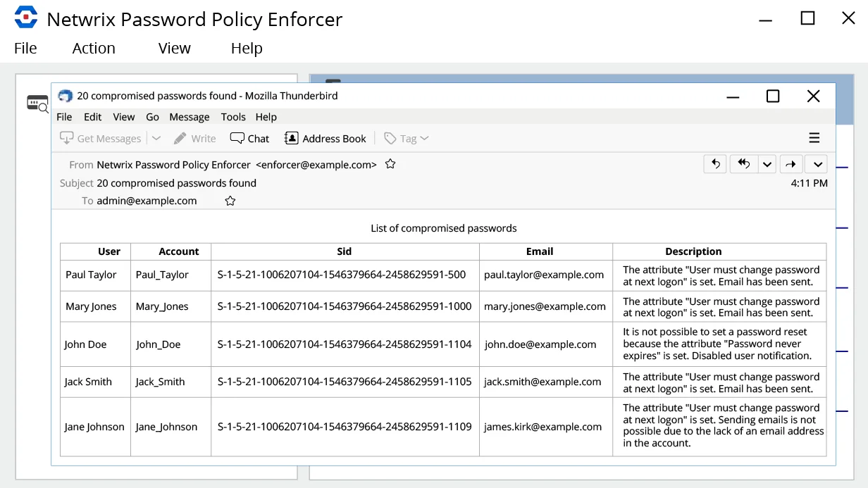Viewport: 868px width, 488px height.
Task: Click the SID ending in 2458629591-1109
Action: coord(345,427)
